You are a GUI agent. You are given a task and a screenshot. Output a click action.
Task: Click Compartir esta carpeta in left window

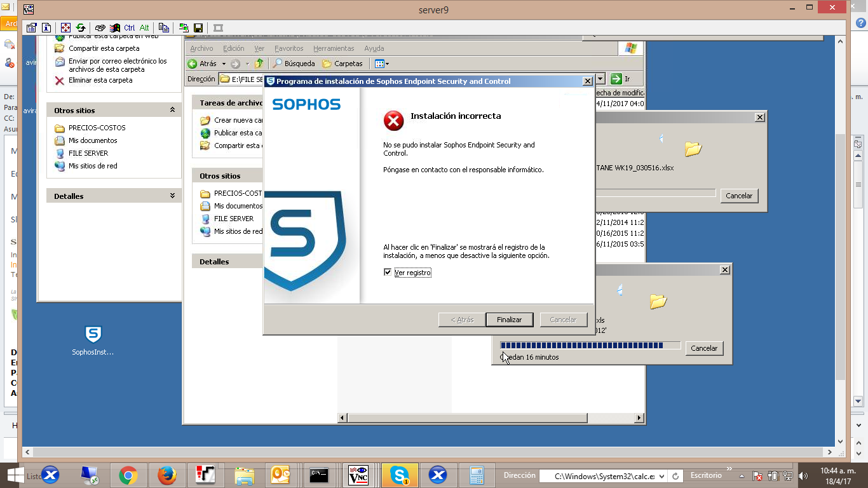click(104, 48)
